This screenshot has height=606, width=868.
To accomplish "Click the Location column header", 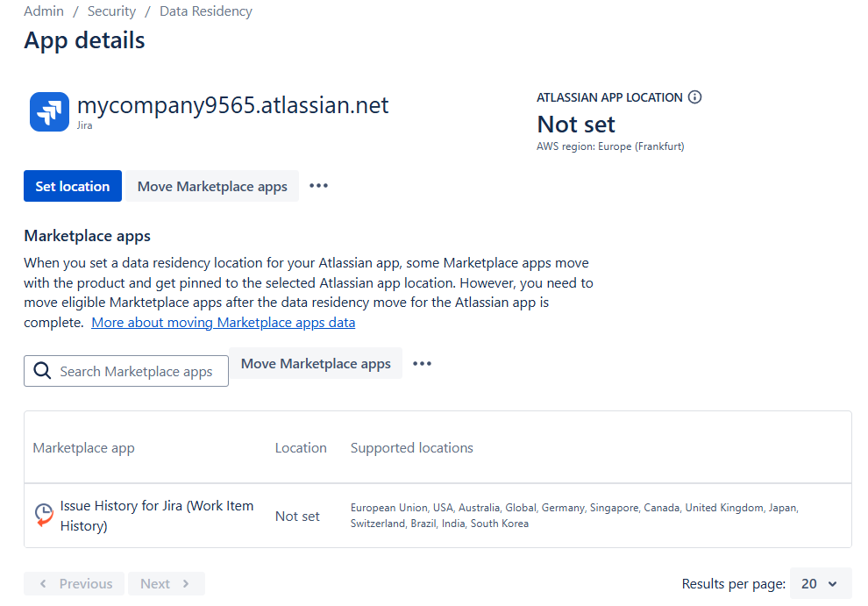I will pyautogui.click(x=301, y=447).
